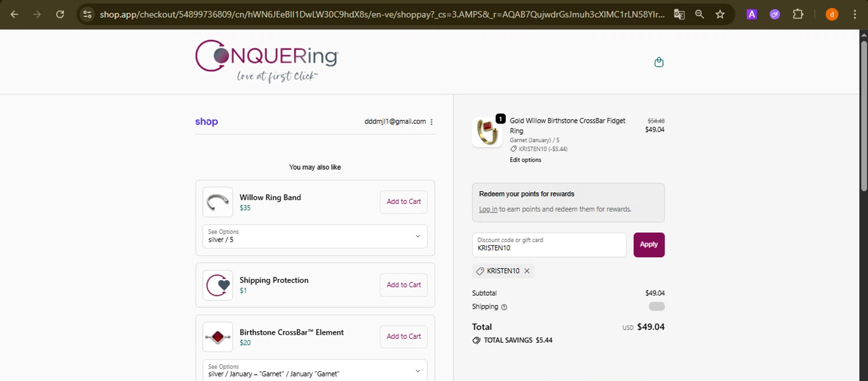Screen dimensions: 868x381
Task: Open the shopping bag cart icon
Action: [x=659, y=63]
